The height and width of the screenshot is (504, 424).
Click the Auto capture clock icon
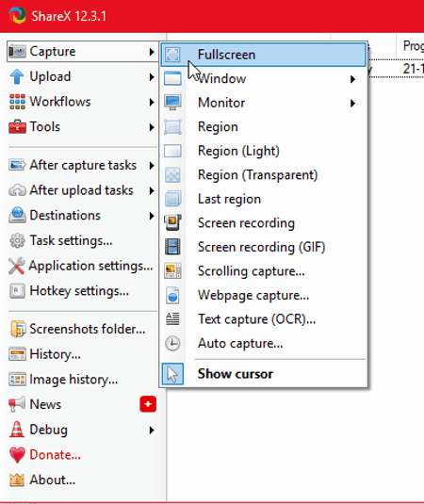[172, 343]
